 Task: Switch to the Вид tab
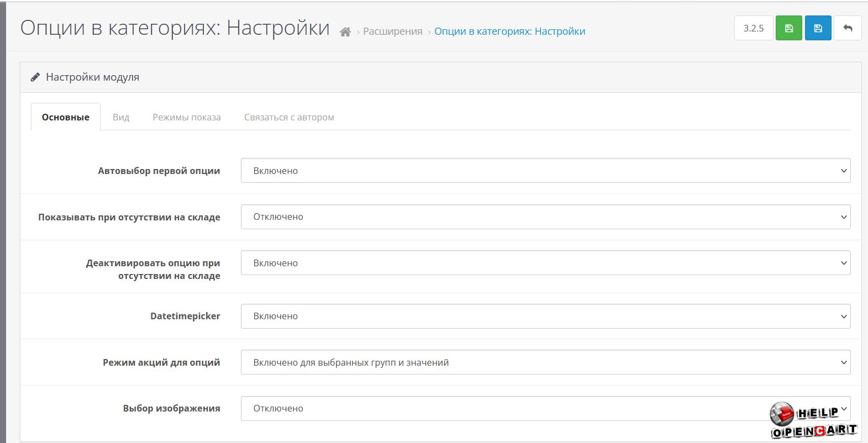[121, 117]
